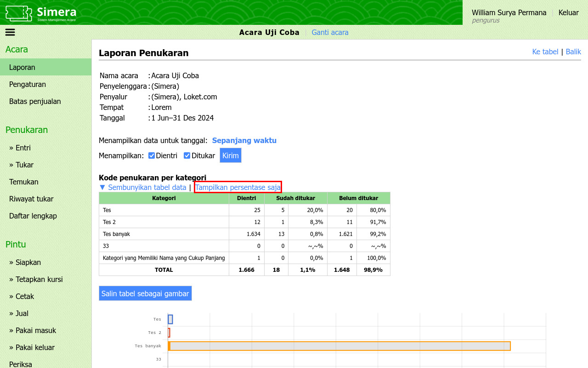
Task: Click the category row named 33
Action: click(106, 246)
